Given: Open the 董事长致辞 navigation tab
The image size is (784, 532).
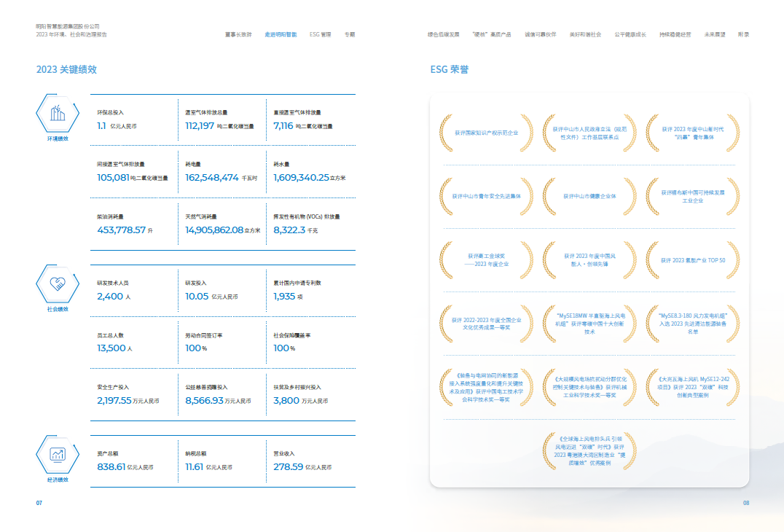Looking at the screenshot, I should (x=238, y=34).
